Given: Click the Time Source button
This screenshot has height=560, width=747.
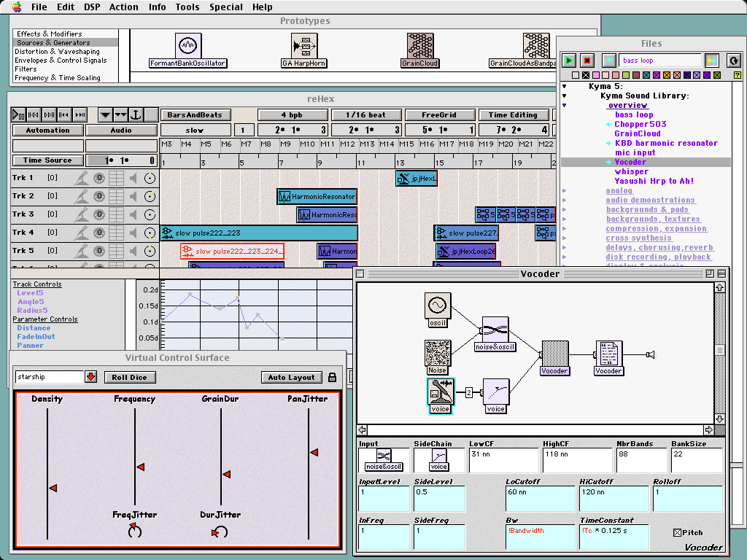Looking at the screenshot, I should pyautogui.click(x=47, y=160).
